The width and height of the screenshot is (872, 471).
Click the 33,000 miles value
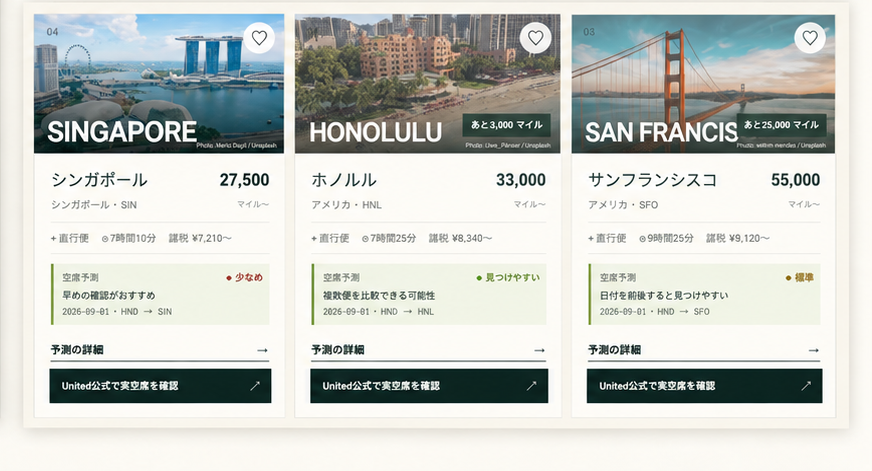(x=521, y=180)
